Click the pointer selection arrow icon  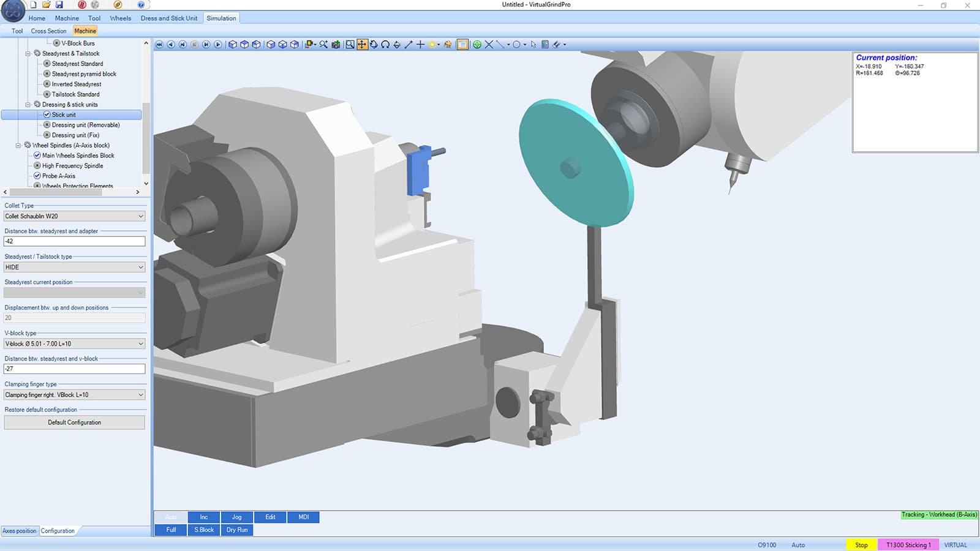tap(533, 43)
